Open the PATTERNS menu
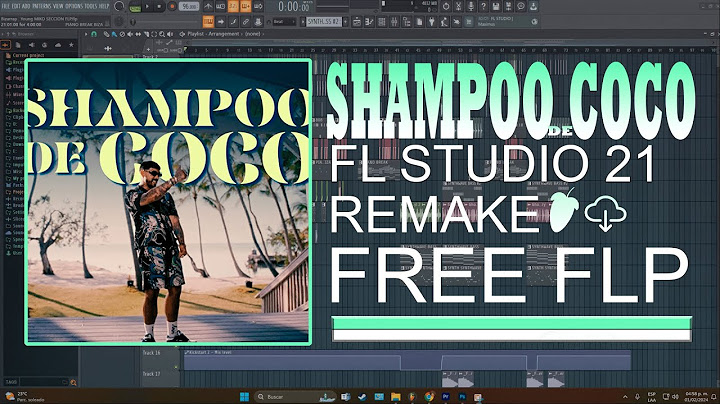This screenshot has width=720, height=404. 42,6
